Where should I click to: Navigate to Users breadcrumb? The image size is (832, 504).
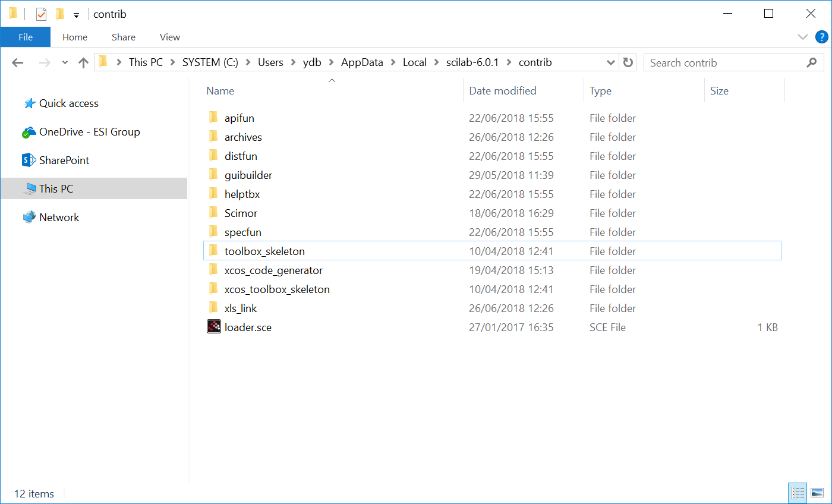pyautogui.click(x=270, y=62)
